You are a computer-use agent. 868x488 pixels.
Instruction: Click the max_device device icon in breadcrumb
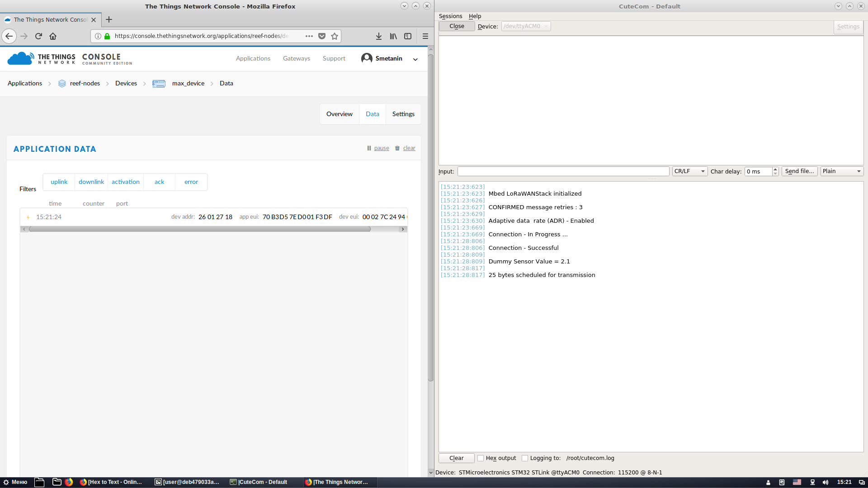159,84
